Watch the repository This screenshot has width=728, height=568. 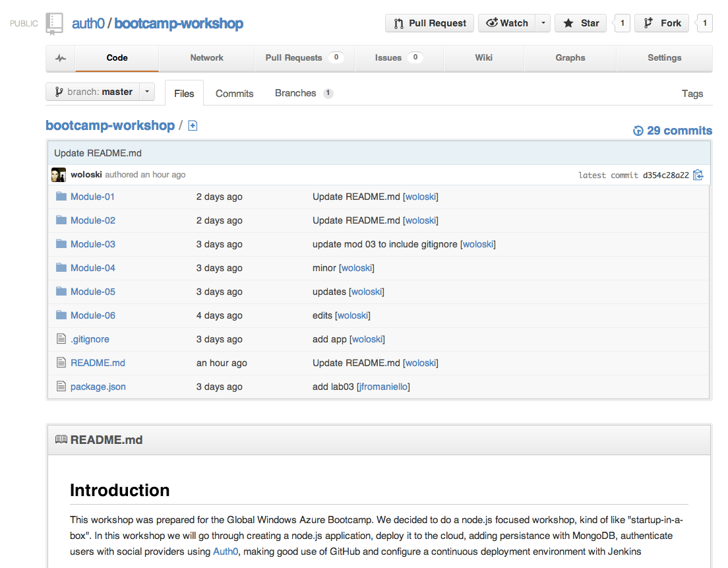[507, 23]
